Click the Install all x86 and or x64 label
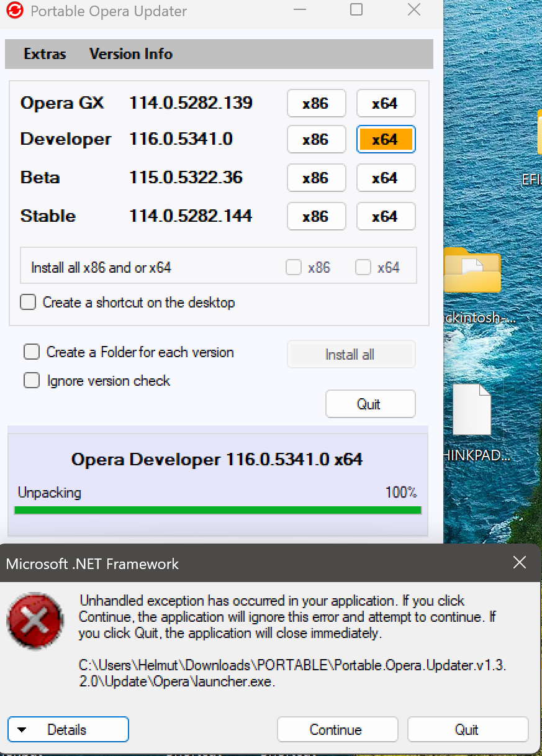 pos(101,268)
